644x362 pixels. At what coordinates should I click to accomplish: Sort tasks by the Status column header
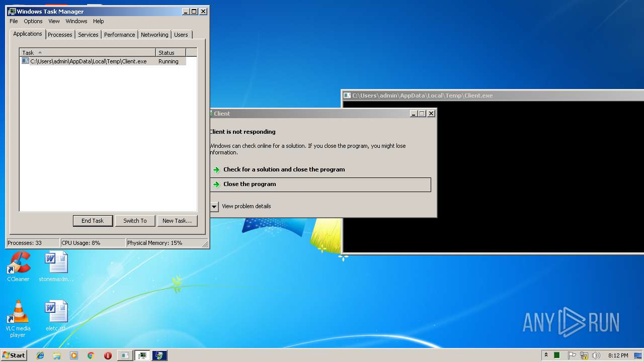(171, 52)
